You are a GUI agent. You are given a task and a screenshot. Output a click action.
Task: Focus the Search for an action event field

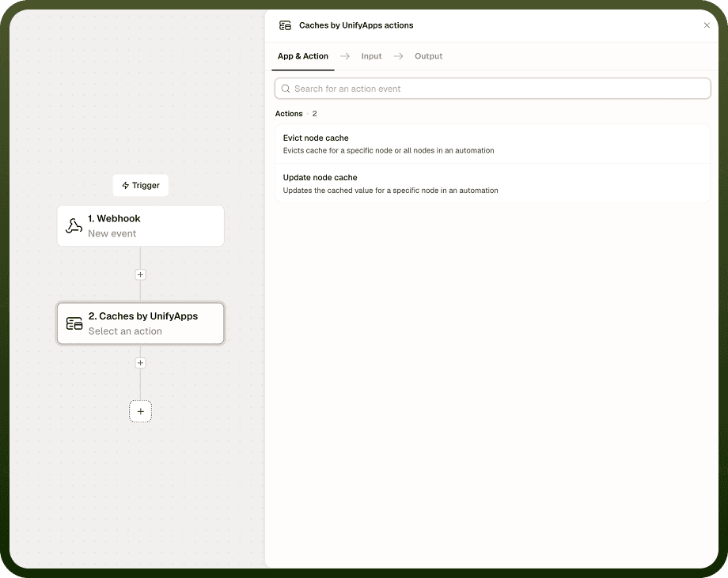point(493,89)
